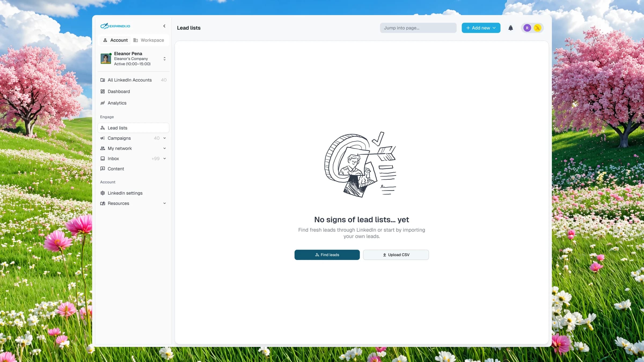The width and height of the screenshot is (644, 362).
Task: Click the Analytics label
Action: point(117,103)
